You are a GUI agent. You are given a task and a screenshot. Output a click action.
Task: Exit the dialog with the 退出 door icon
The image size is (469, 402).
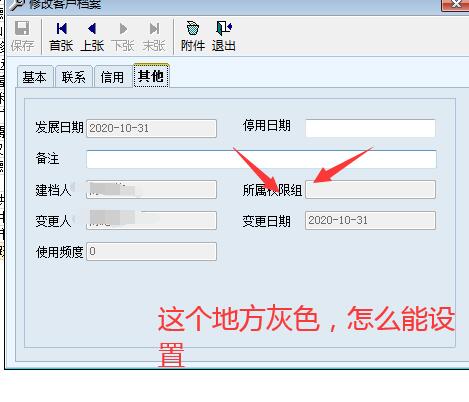click(x=224, y=28)
